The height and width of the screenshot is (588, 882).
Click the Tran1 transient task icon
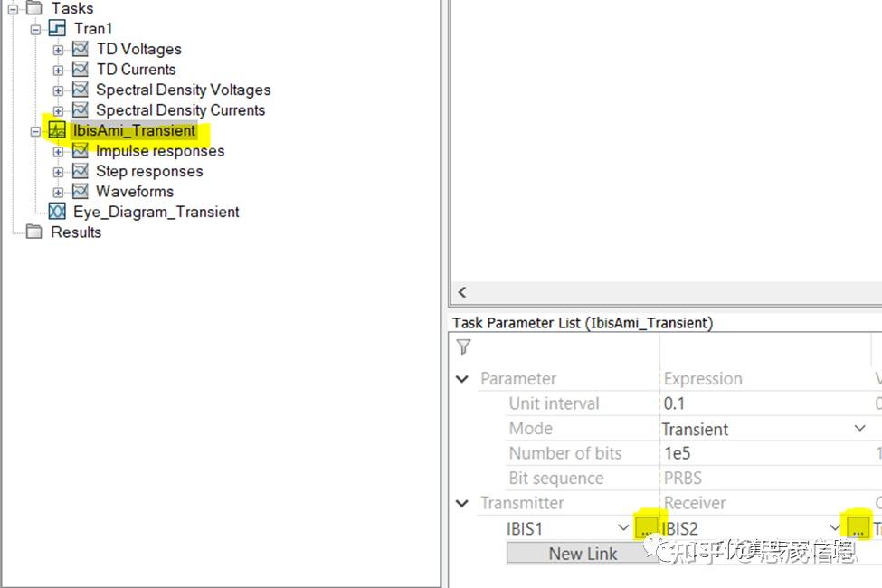pyautogui.click(x=57, y=28)
